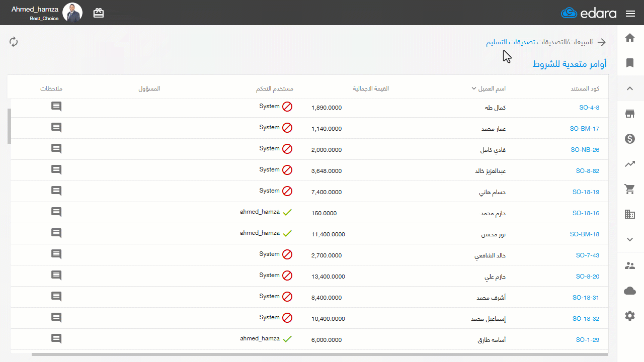The height and width of the screenshot is (362, 644).
Task: Select total value 3,648.0000
Action: click(x=327, y=171)
